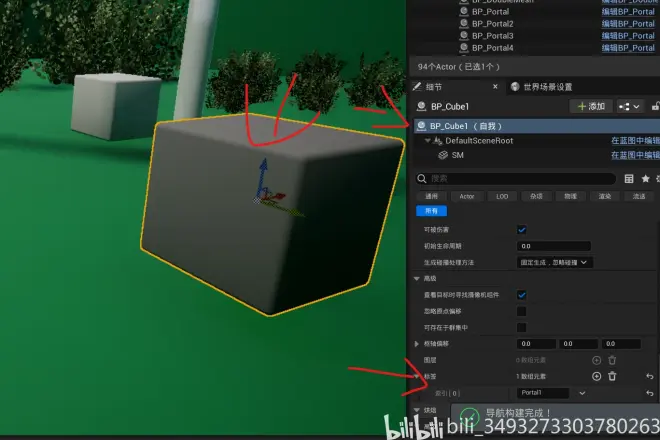Screen dimensions: 660x440
Task: Click the second 枢轴偏移 value field
Action: pyautogui.click(x=578, y=344)
